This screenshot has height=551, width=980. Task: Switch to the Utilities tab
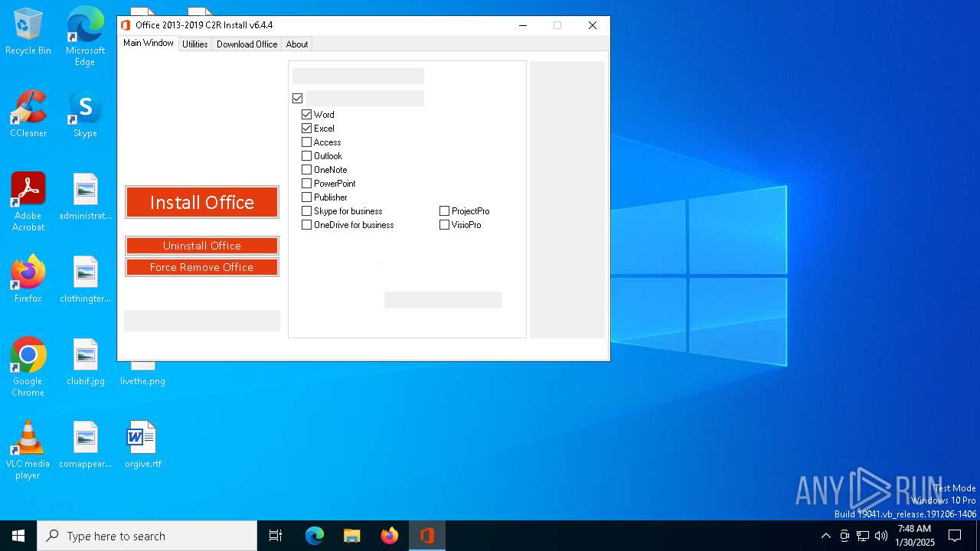(x=194, y=44)
